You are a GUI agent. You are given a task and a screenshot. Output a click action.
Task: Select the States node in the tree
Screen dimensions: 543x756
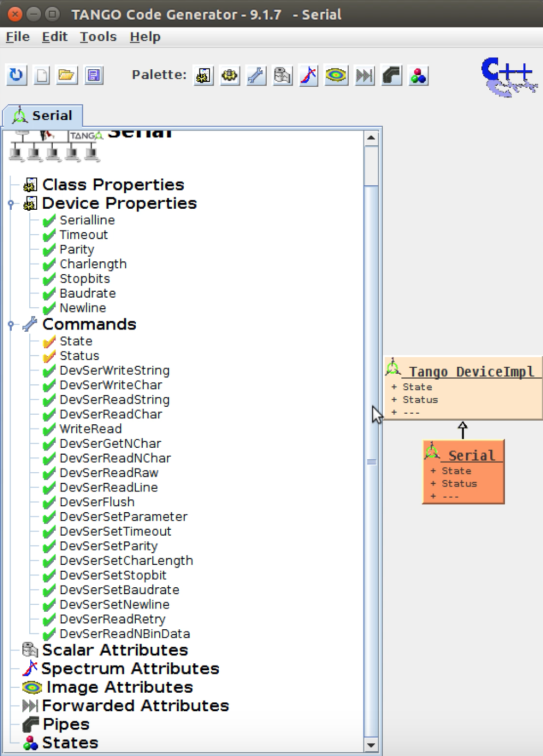70,743
